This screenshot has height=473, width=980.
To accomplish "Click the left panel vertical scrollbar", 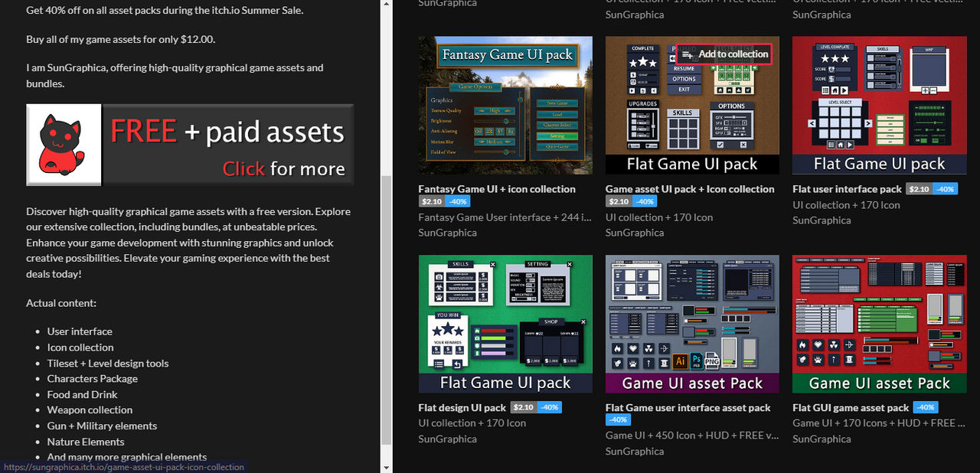I will tap(386, 310).
